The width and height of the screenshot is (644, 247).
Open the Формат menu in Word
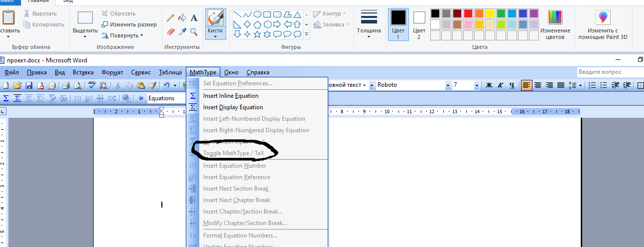tap(112, 72)
